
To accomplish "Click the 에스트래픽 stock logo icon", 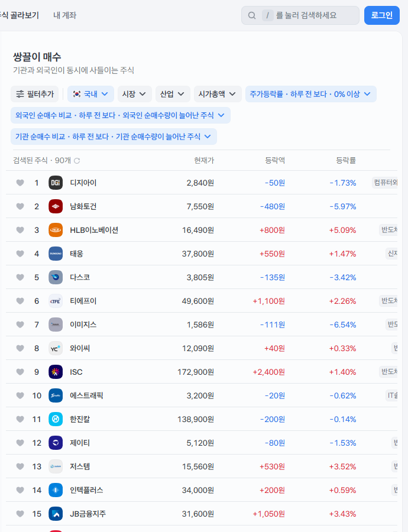I will pyautogui.click(x=56, y=395).
